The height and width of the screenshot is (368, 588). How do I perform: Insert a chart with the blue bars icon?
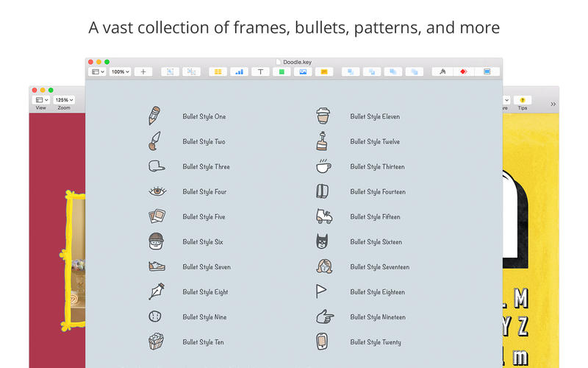(x=239, y=71)
